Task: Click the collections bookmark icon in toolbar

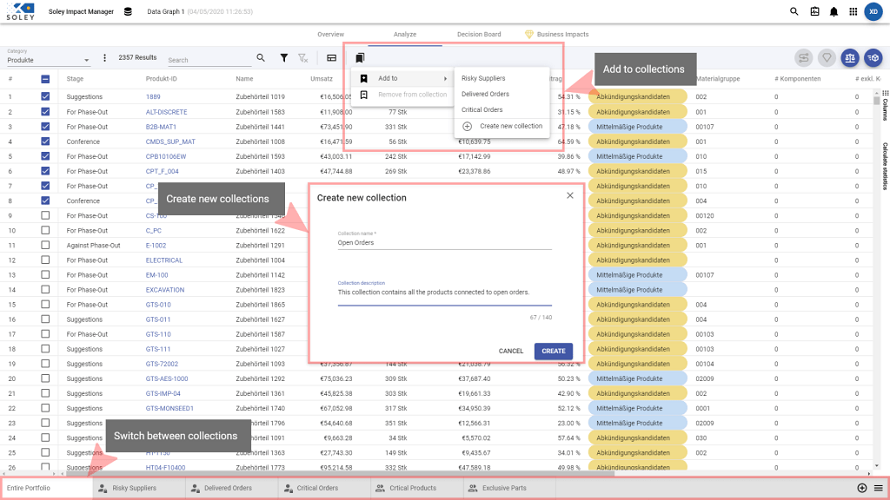Action: click(360, 58)
